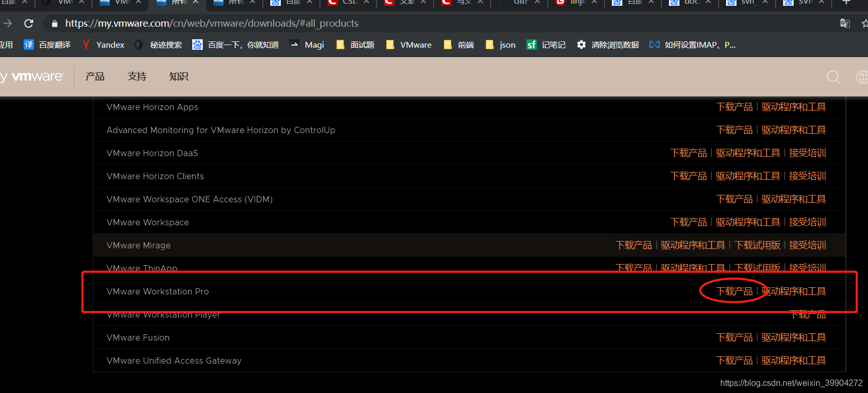This screenshot has width=868, height=393.
Task: Click 接受培训 for VMware Mirage
Action: point(807,245)
